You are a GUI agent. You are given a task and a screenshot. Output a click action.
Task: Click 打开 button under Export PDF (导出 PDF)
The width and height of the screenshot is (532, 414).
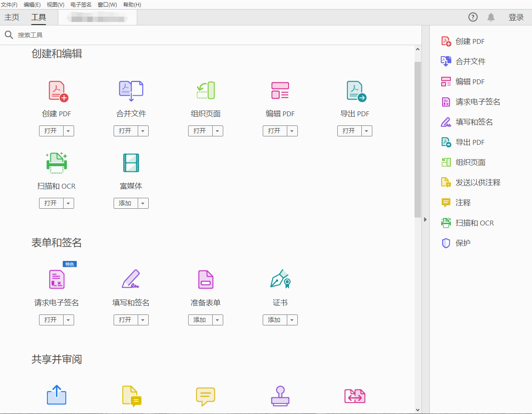[x=349, y=131]
